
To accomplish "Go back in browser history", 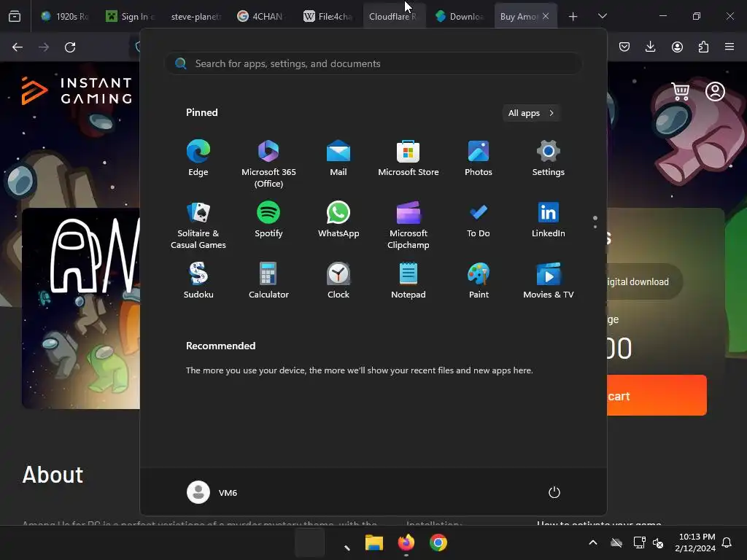I will pos(18,47).
